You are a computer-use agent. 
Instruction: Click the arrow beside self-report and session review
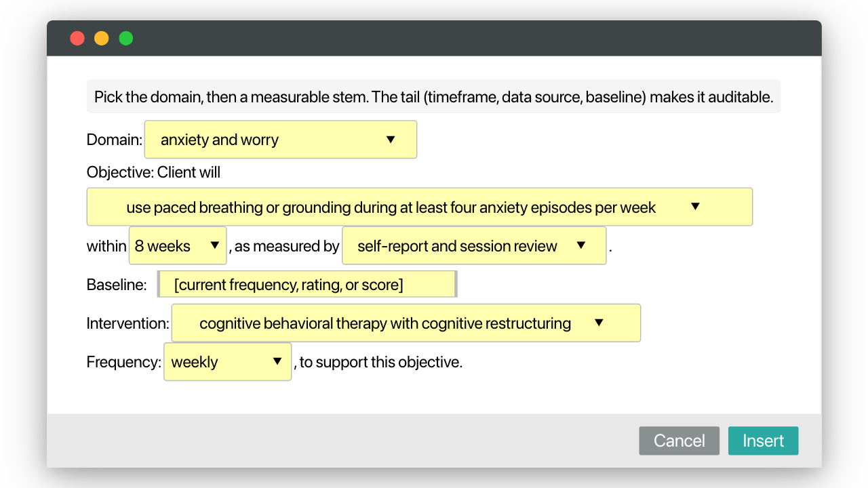pyautogui.click(x=581, y=245)
